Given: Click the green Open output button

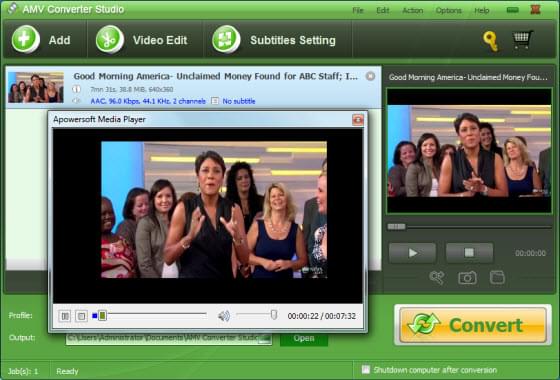Looking at the screenshot, I should point(304,338).
